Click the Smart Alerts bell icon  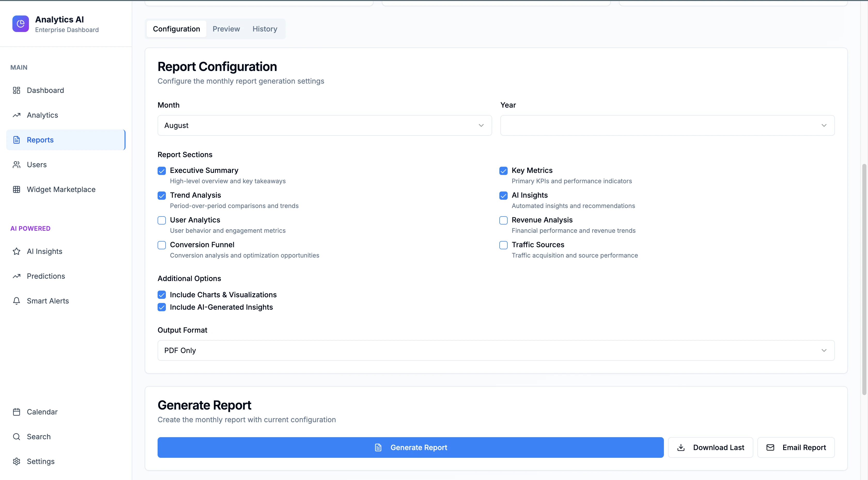(x=17, y=301)
